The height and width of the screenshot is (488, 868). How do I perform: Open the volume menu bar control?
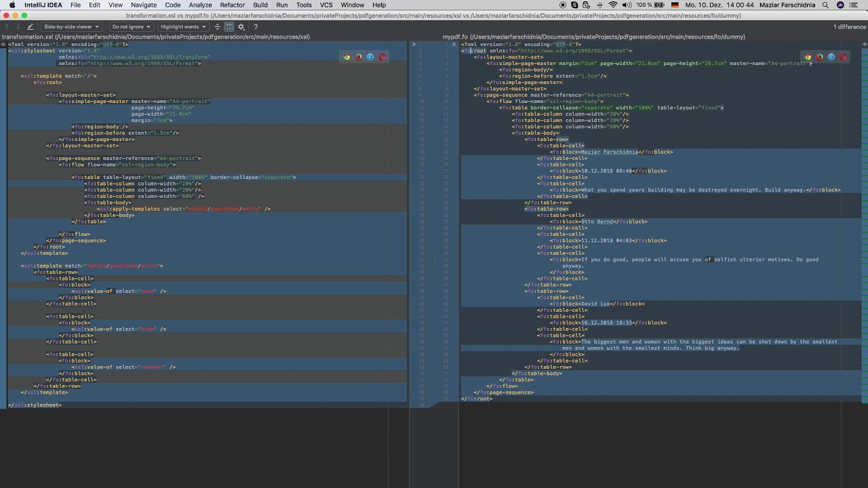627,5
